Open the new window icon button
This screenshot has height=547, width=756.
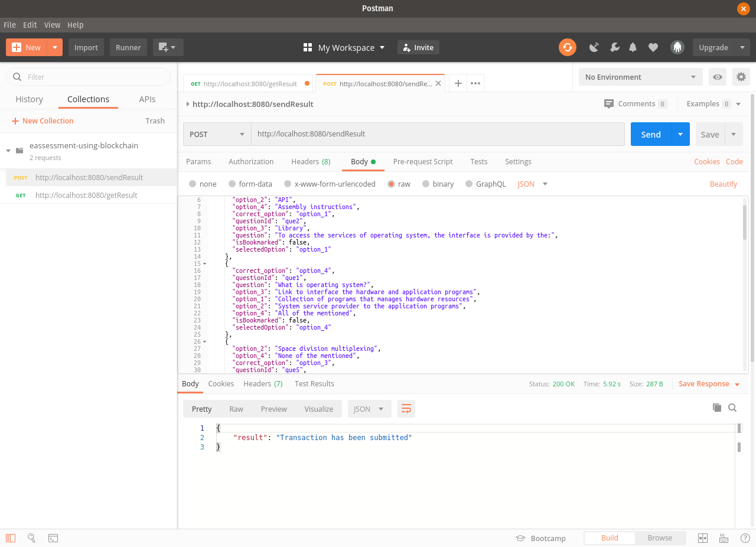[168, 47]
